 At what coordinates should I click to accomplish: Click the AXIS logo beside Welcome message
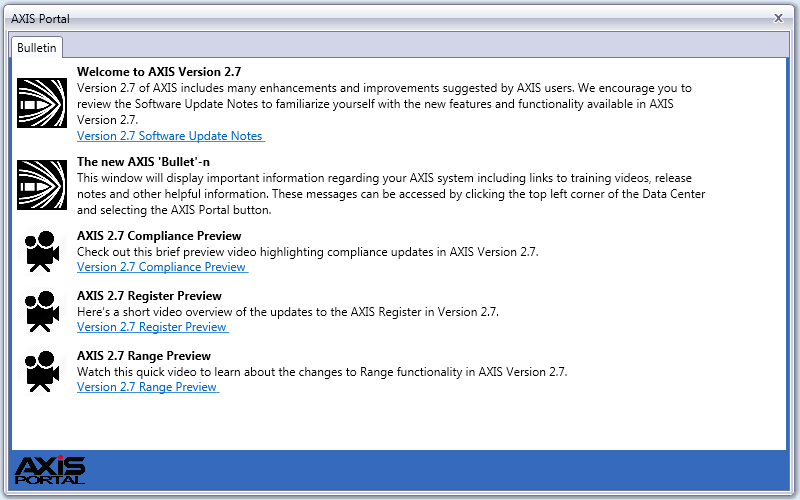(x=42, y=103)
